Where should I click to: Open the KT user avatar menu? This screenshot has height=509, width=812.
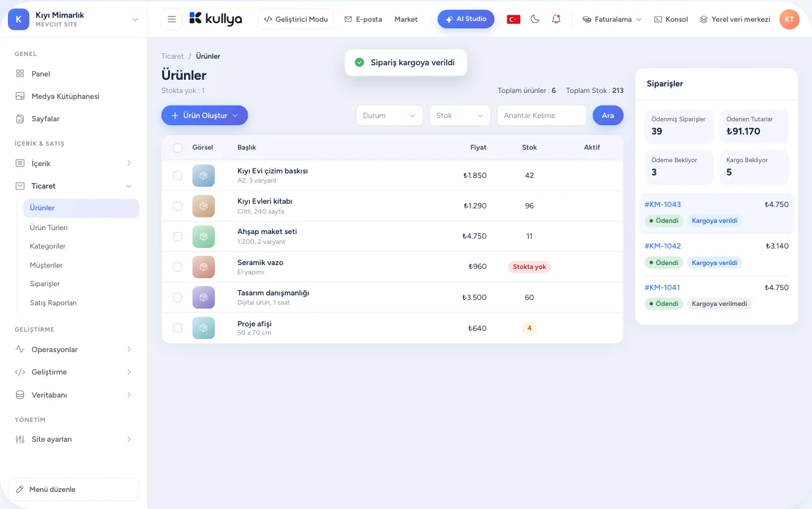tap(789, 19)
